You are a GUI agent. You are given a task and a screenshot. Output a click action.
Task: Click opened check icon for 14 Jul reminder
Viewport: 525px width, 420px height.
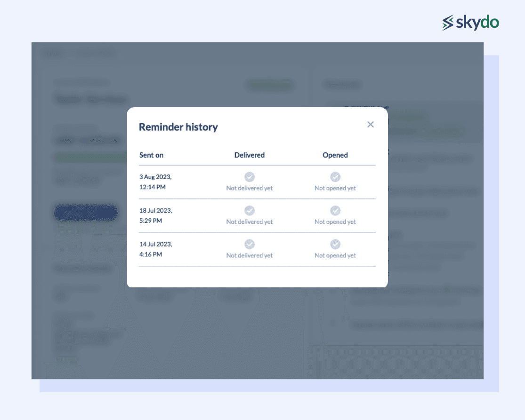pyautogui.click(x=335, y=245)
